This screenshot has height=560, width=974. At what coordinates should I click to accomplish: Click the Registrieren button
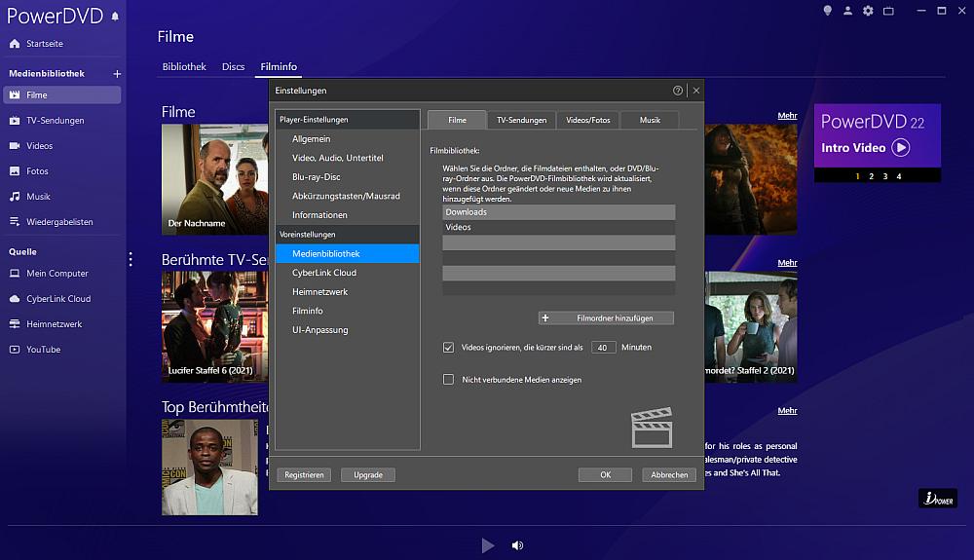click(x=304, y=475)
